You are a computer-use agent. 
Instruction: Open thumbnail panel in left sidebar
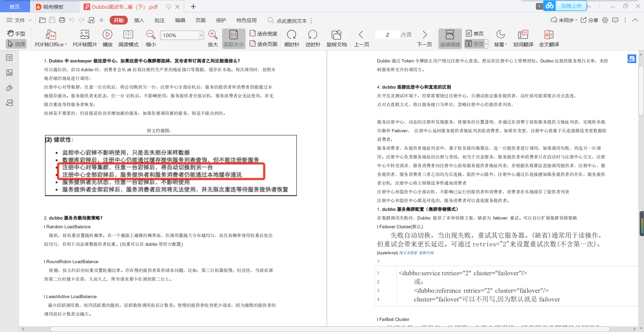[x=9, y=73]
